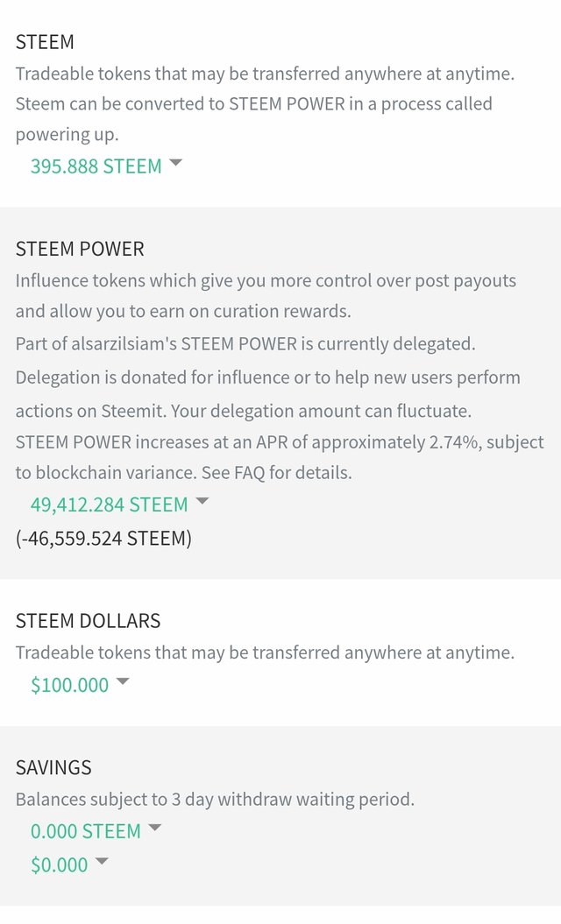
Task: Open the 395.888 STEEM balance dropdown
Action: (x=96, y=166)
